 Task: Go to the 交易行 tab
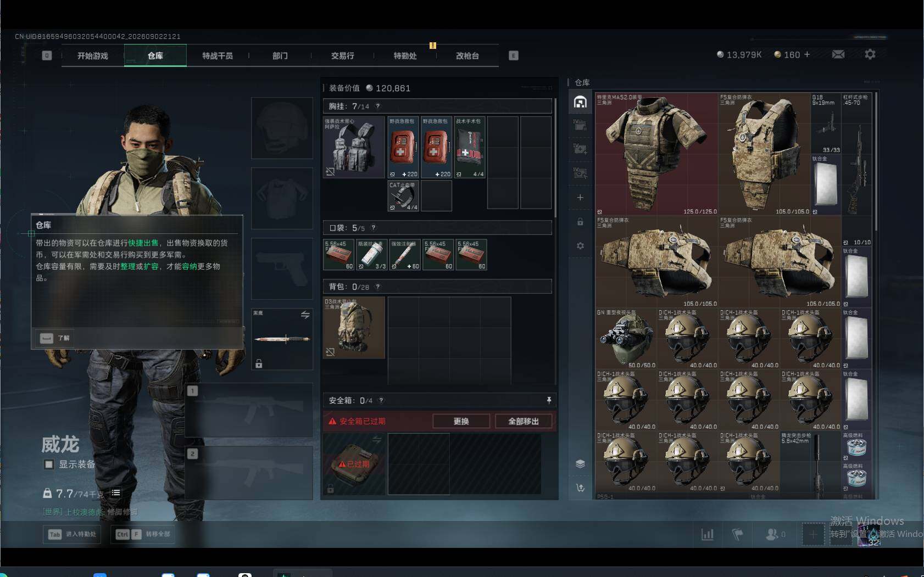[x=343, y=55]
